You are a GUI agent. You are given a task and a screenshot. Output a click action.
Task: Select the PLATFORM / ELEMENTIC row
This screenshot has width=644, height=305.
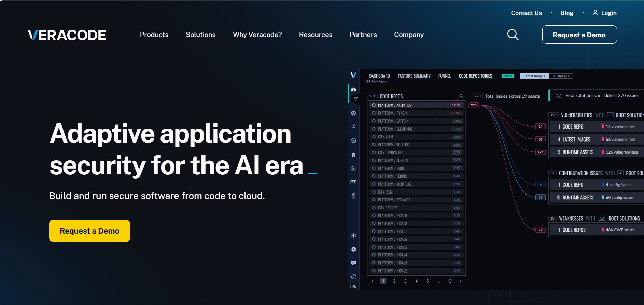click(416, 129)
